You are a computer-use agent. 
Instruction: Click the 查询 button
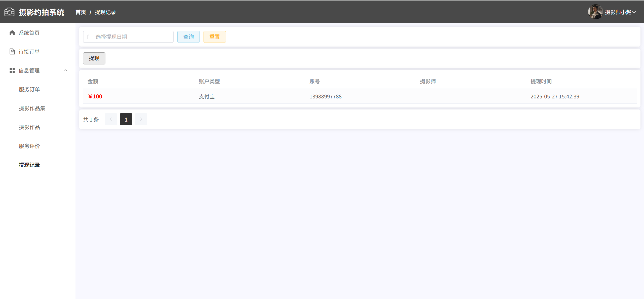tap(188, 37)
